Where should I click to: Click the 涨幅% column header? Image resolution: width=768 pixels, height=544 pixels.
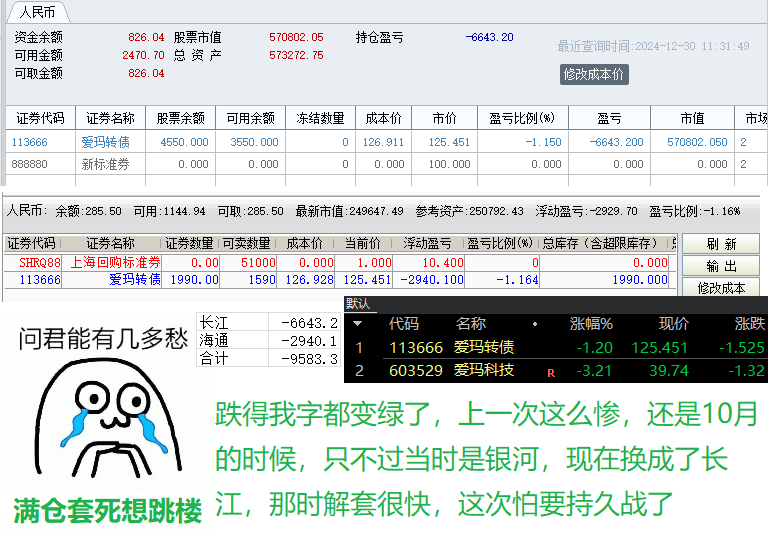pos(591,324)
